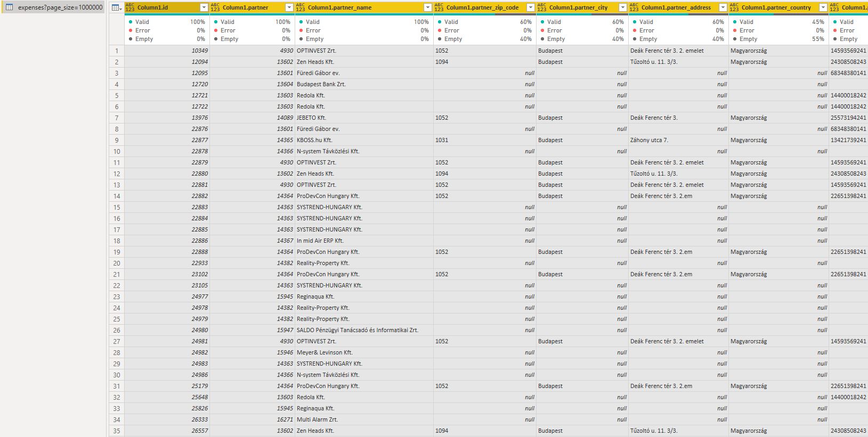Select the expenses?page_size=1000000 query
Image resolution: width=868 pixels, height=437 pixels.
(x=52, y=7)
